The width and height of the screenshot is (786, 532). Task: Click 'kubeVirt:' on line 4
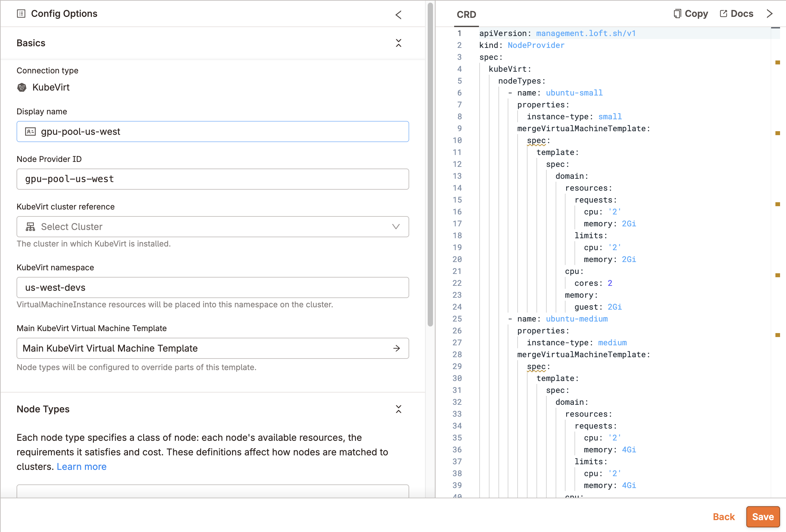coord(510,69)
